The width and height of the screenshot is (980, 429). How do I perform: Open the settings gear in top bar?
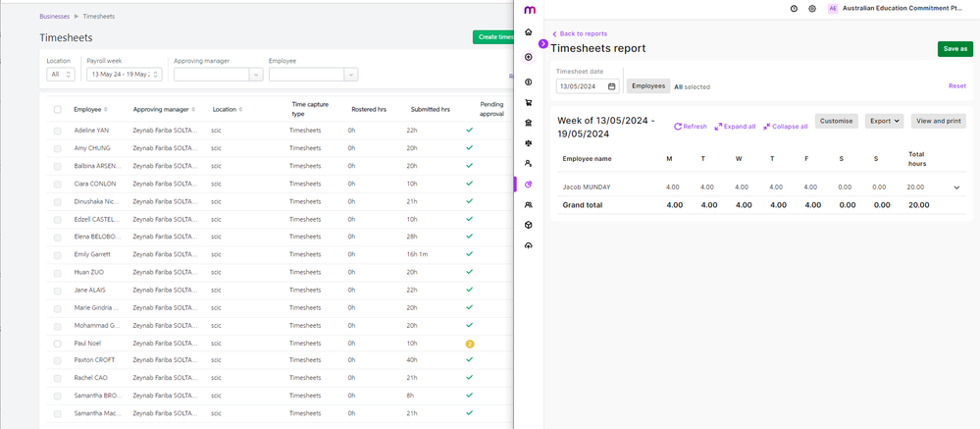(x=812, y=8)
